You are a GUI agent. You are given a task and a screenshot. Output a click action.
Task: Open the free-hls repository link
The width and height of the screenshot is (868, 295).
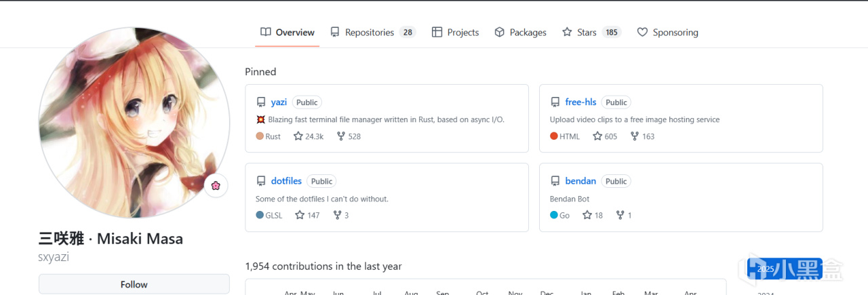pyautogui.click(x=580, y=102)
